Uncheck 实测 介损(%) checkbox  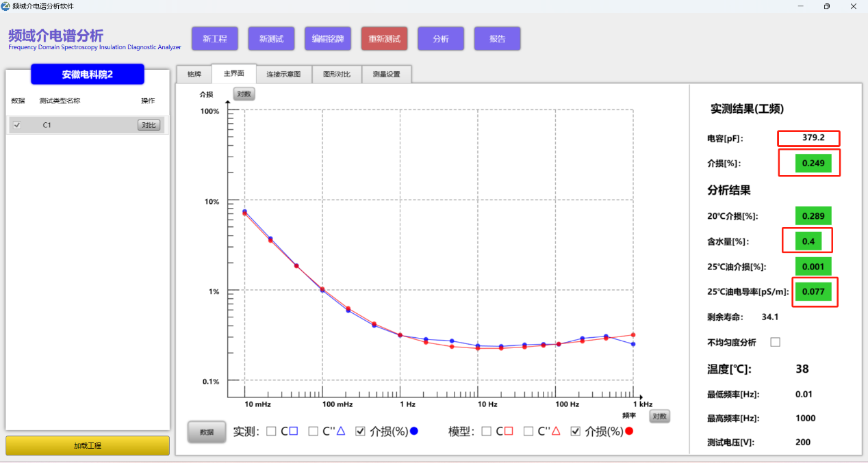point(360,432)
